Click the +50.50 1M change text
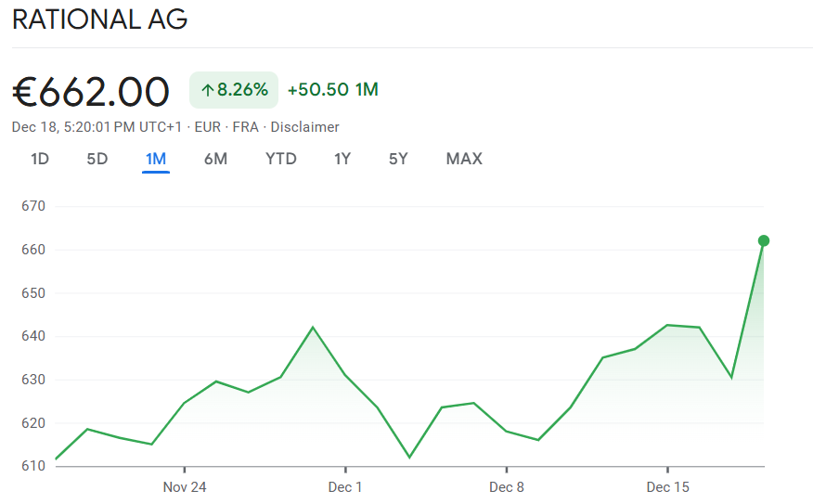Image resolution: width=813 pixels, height=504 pixels. (x=332, y=90)
